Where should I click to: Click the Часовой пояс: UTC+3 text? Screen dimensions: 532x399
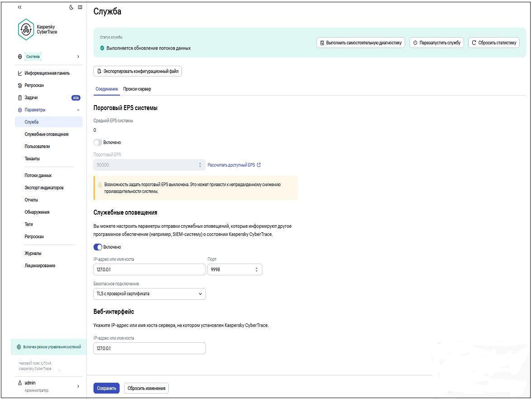(x=35, y=363)
